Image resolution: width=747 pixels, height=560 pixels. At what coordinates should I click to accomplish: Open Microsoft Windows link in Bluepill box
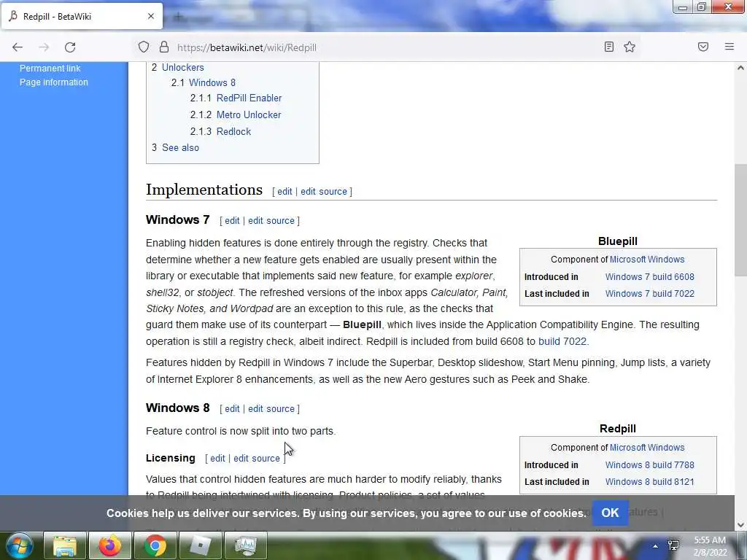(x=647, y=260)
